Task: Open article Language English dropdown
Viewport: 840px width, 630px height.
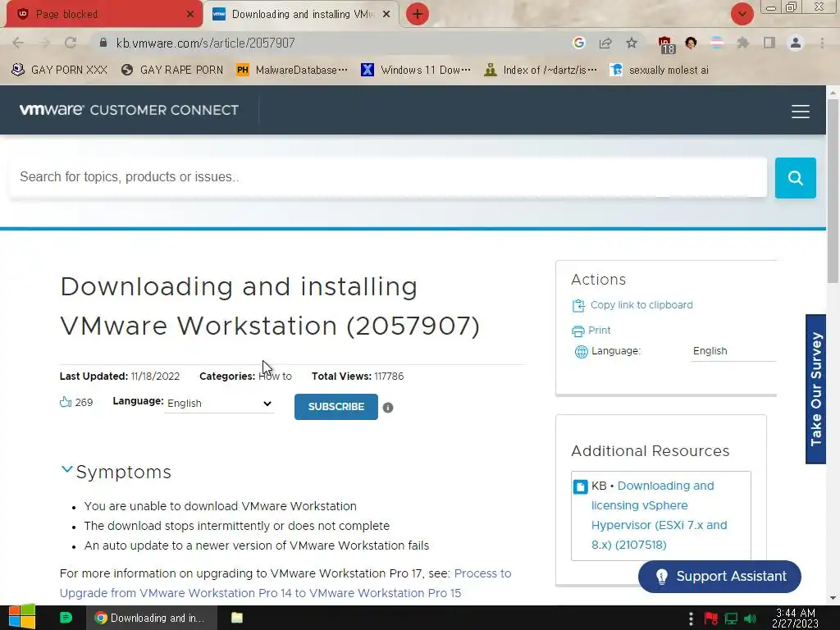Action: (219, 404)
